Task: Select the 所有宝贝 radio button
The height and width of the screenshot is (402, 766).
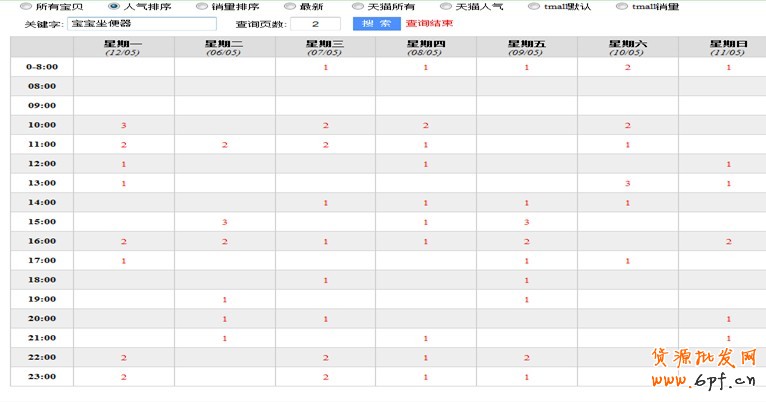Action: point(26,7)
